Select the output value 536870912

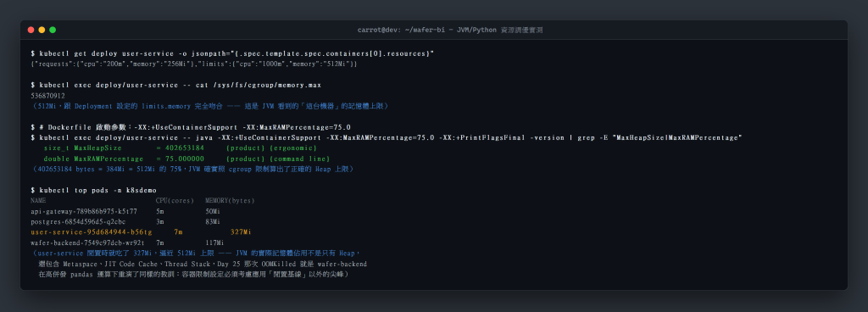(47, 96)
